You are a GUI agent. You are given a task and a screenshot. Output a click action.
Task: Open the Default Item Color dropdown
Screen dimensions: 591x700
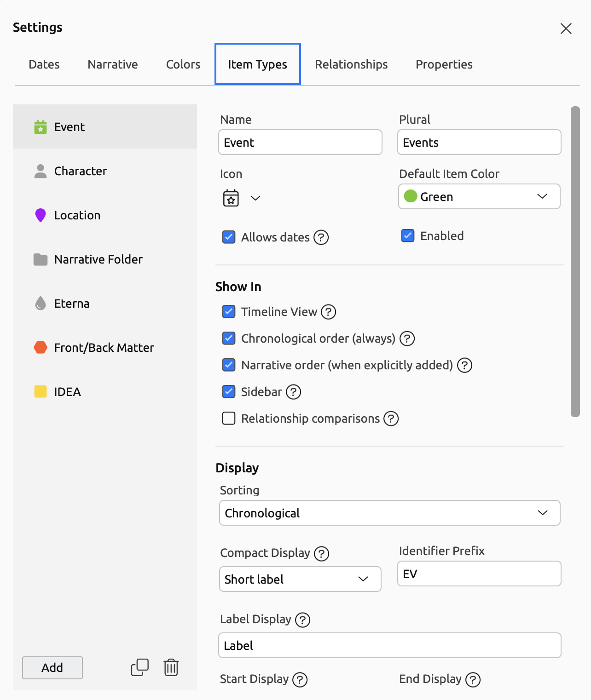479,196
